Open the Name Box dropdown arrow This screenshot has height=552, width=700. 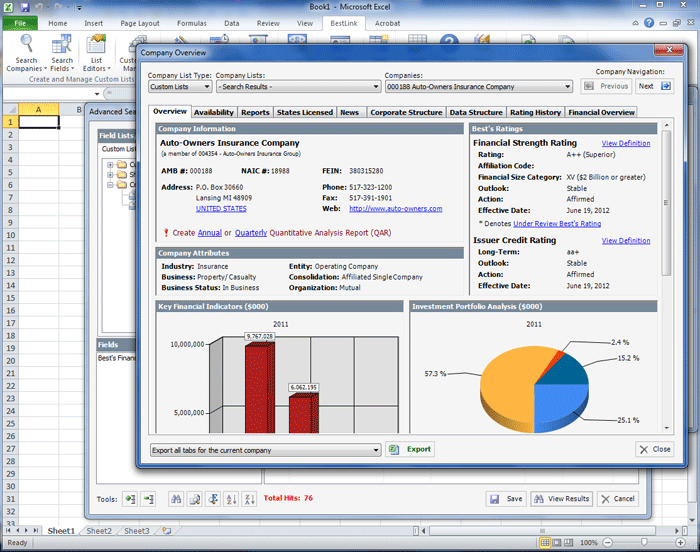(x=97, y=94)
